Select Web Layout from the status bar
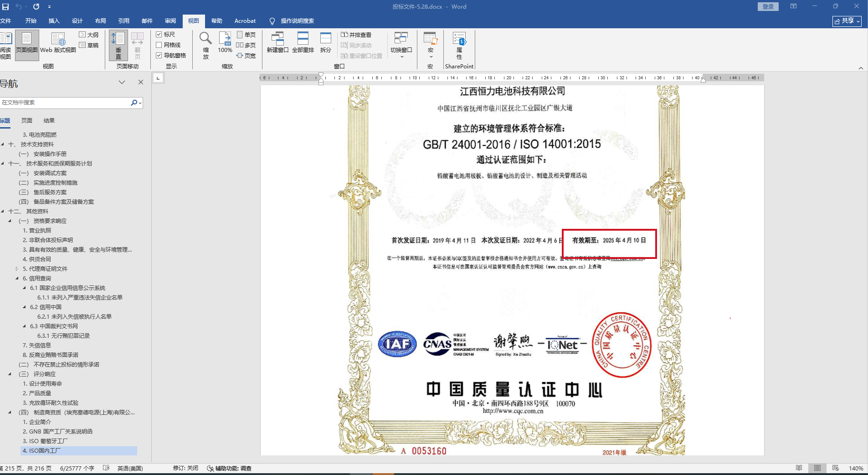This screenshot has height=475, width=868. [836, 468]
